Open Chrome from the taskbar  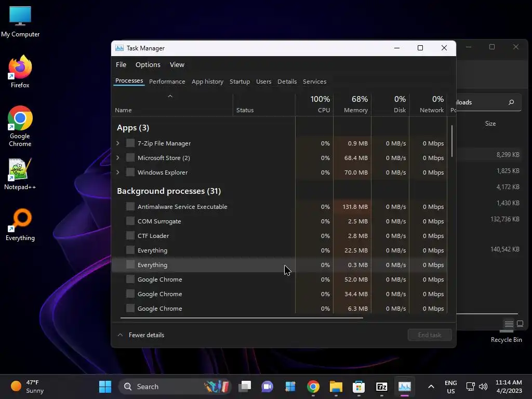click(313, 387)
